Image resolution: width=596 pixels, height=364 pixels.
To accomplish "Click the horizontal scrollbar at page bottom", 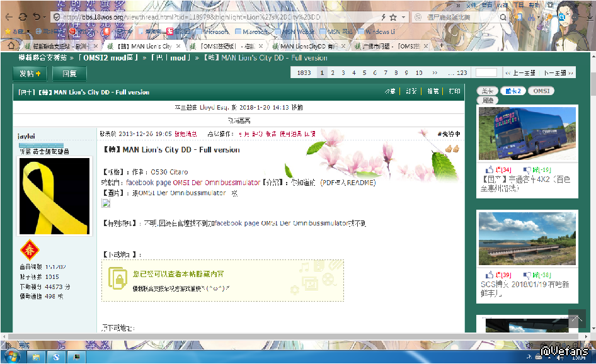I will tap(293, 337).
